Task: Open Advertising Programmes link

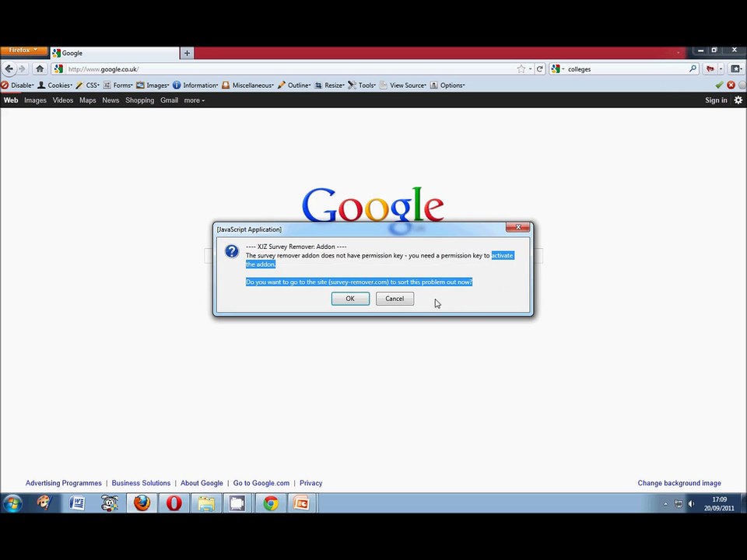Action: 63,483
